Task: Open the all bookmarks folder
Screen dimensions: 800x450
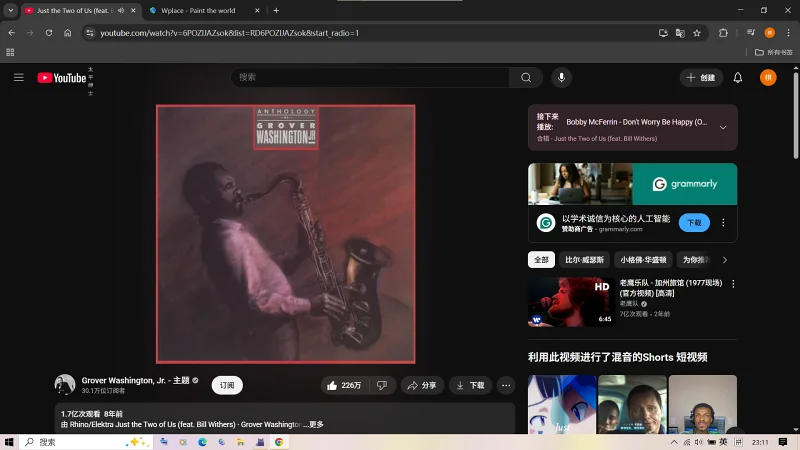Action: (773, 52)
